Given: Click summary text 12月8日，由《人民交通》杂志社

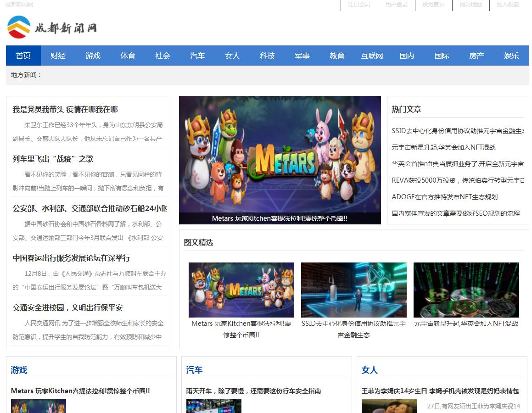Looking at the screenshot, I should click(x=89, y=280).
